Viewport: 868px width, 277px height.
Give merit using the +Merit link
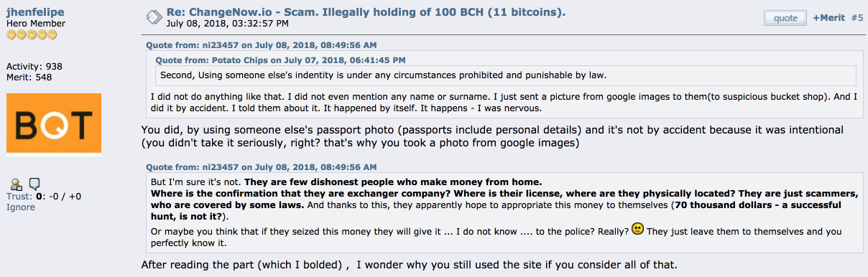point(828,17)
